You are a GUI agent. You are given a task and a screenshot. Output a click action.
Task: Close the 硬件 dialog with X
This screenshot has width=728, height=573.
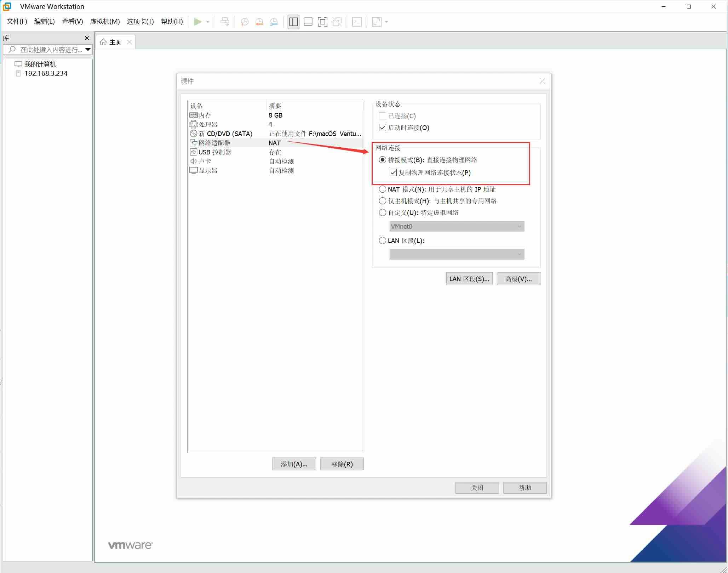coord(542,81)
